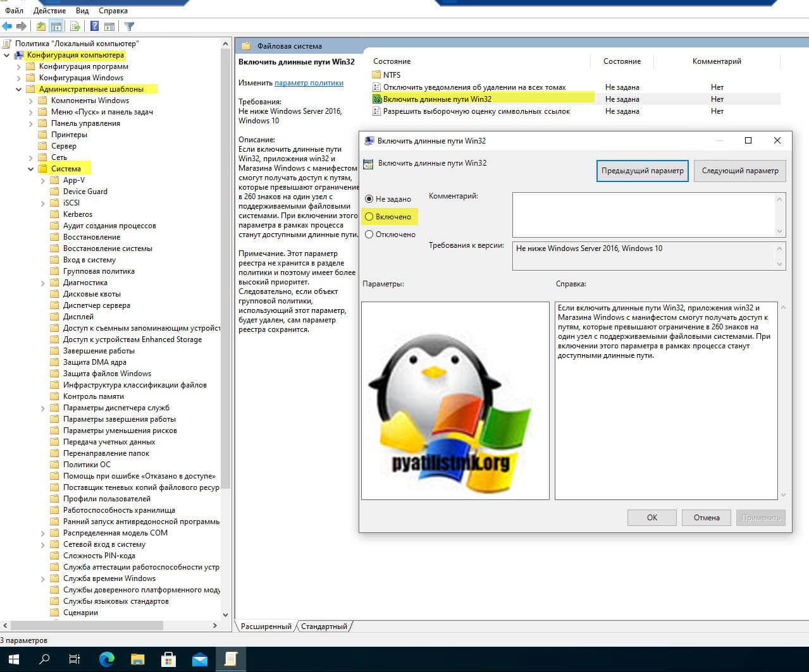Open the Mail app from the taskbar
The image size is (809, 672).
pyautogui.click(x=199, y=659)
